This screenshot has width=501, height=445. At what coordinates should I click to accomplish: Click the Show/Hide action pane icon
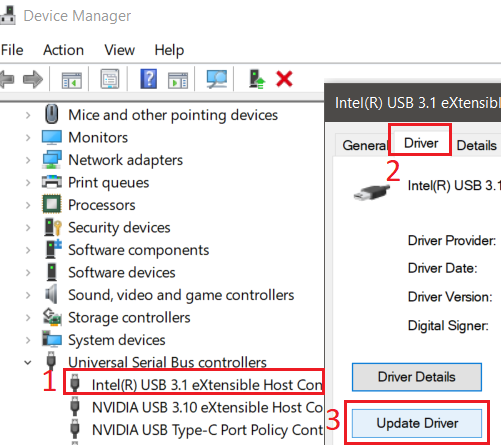178,80
